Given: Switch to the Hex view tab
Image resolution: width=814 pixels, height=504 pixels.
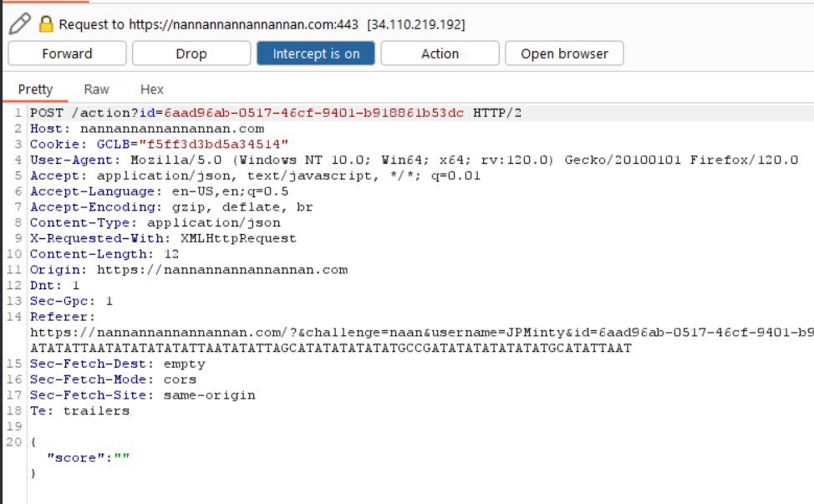Looking at the screenshot, I should point(151,89).
